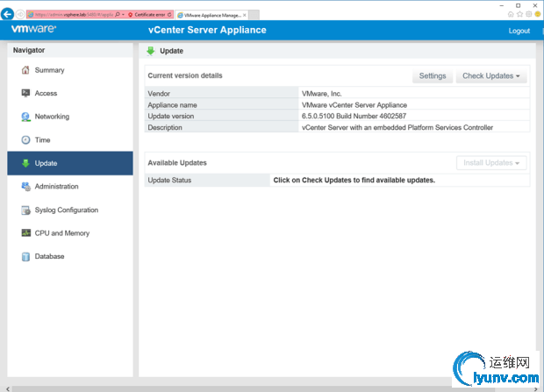Click the 'Description' label cell
Screen dimensions: 544x392
pos(221,127)
